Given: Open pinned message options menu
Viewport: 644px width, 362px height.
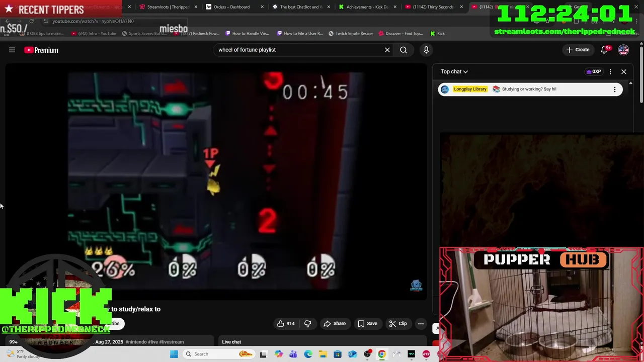Looking at the screenshot, I should pos(614,89).
